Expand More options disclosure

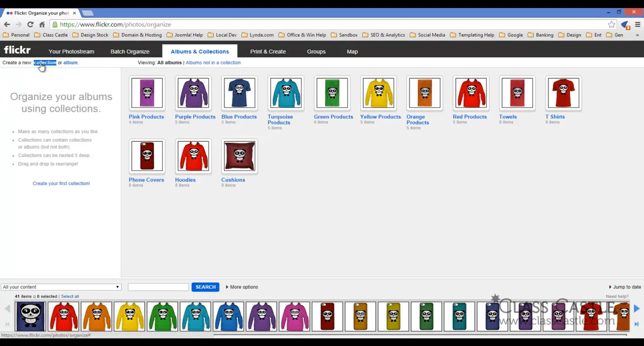[242, 287]
